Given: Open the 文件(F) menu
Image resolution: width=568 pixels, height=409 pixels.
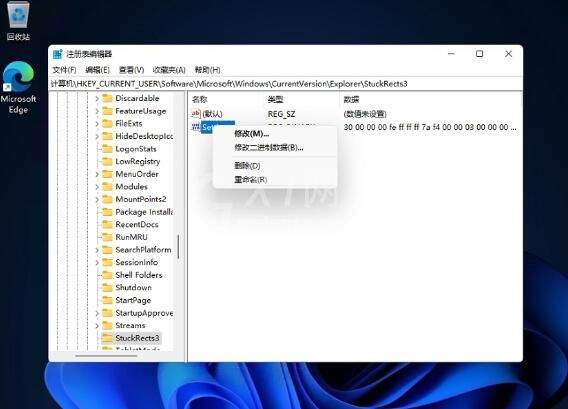Looking at the screenshot, I should (64, 70).
